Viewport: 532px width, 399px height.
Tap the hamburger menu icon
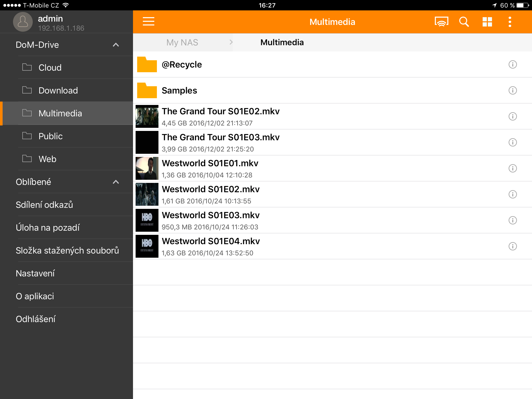pos(148,22)
